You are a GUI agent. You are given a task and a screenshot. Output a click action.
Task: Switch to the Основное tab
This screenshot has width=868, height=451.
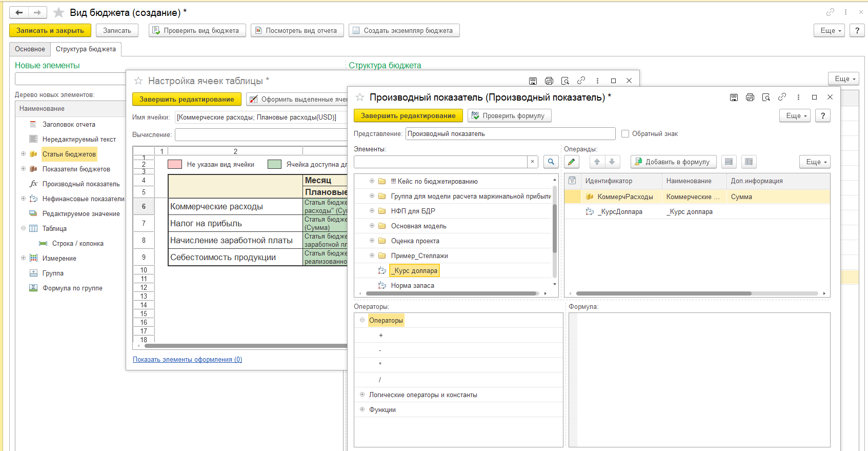point(30,49)
